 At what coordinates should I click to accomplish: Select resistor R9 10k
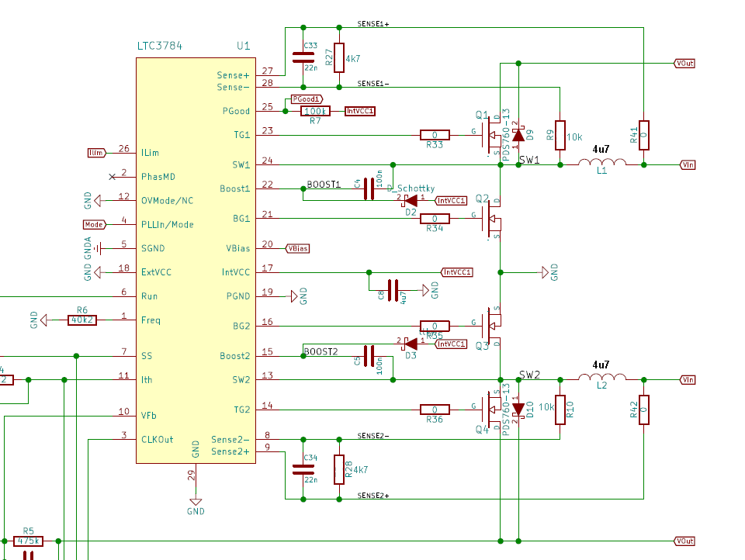560,136
